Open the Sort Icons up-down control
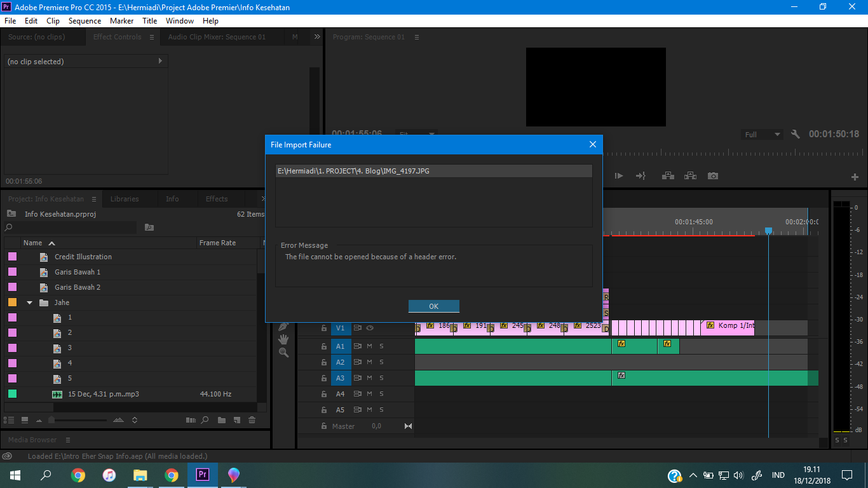 (135, 420)
